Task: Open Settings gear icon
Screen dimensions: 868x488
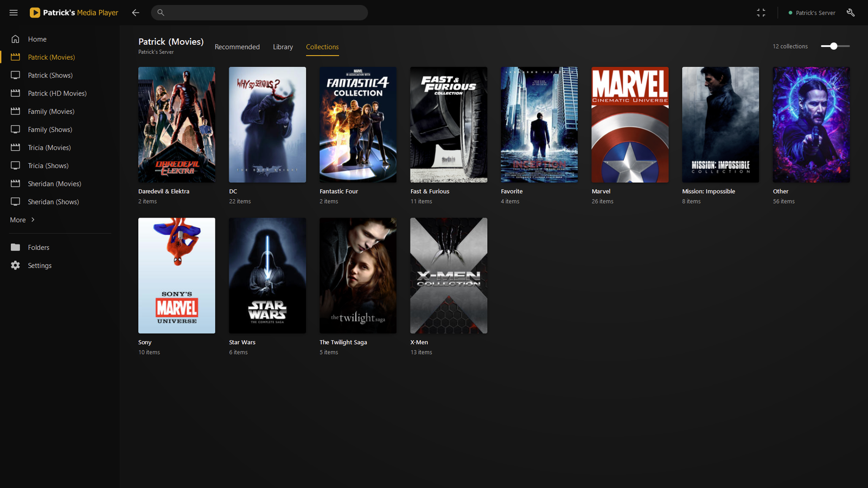Action: 15,265
